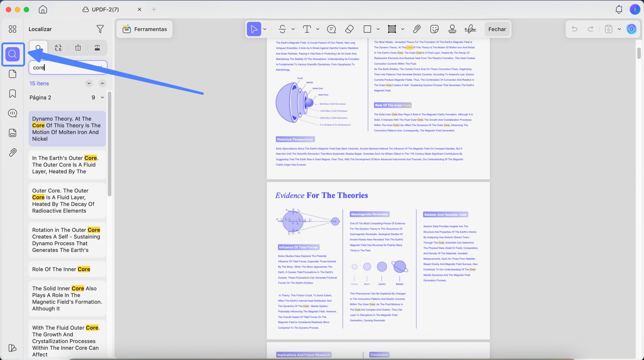Switch to the redact results tab
This screenshot has height=360, width=644.
click(x=97, y=48)
